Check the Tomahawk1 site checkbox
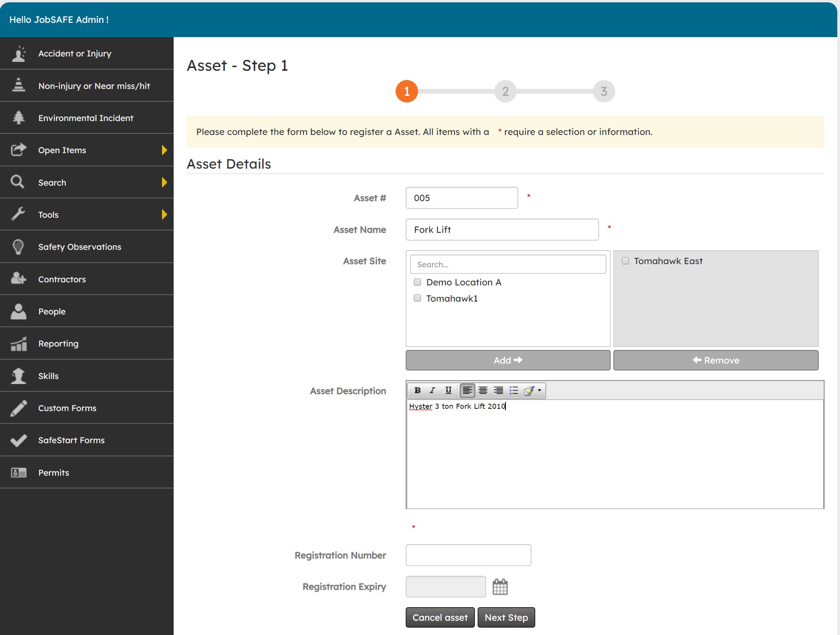This screenshot has height=635, width=840. [417, 298]
